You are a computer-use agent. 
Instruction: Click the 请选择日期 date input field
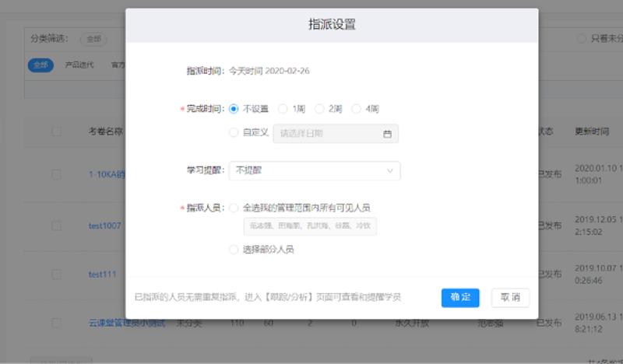point(336,134)
